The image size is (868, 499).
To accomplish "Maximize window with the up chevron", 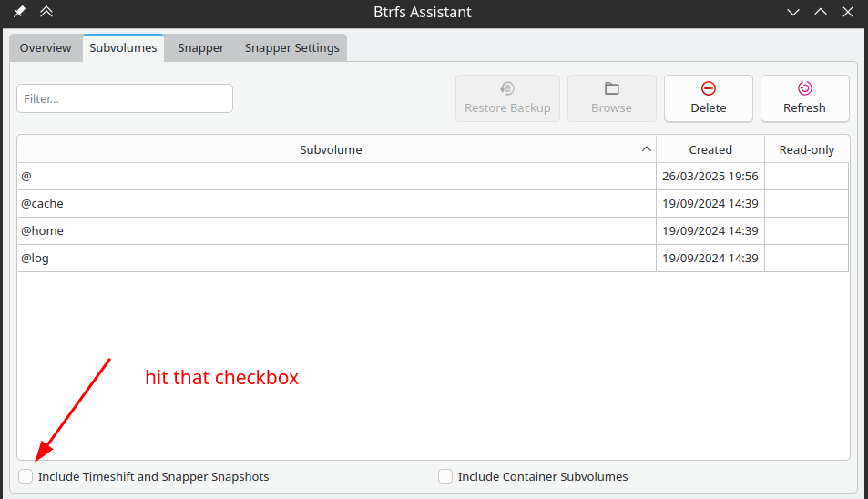I will click(x=821, y=12).
